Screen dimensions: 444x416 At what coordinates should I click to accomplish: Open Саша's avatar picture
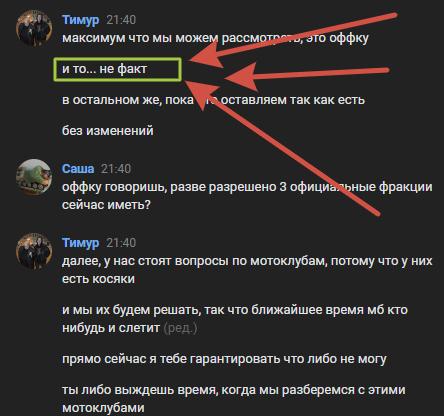coord(34,177)
